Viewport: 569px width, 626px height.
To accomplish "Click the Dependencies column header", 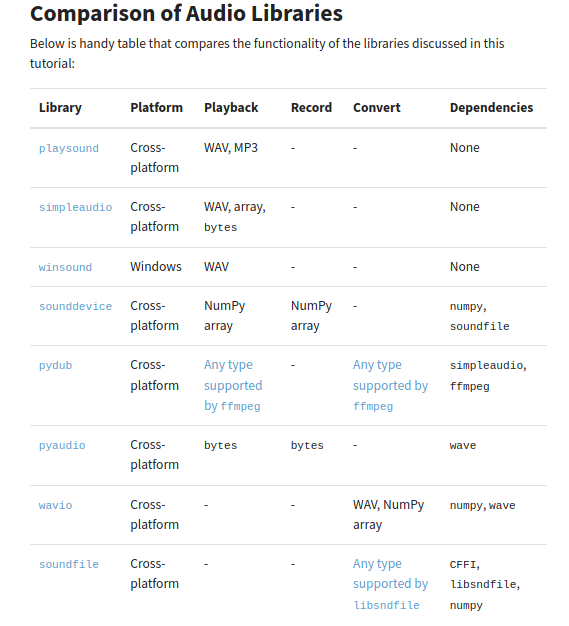I will click(x=492, y=108).
